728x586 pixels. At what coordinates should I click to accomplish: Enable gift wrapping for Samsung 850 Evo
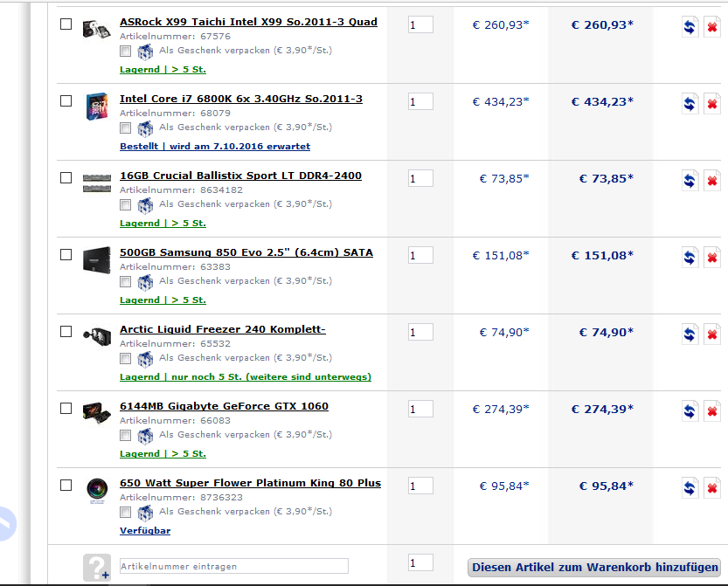(x=125, y=281)
